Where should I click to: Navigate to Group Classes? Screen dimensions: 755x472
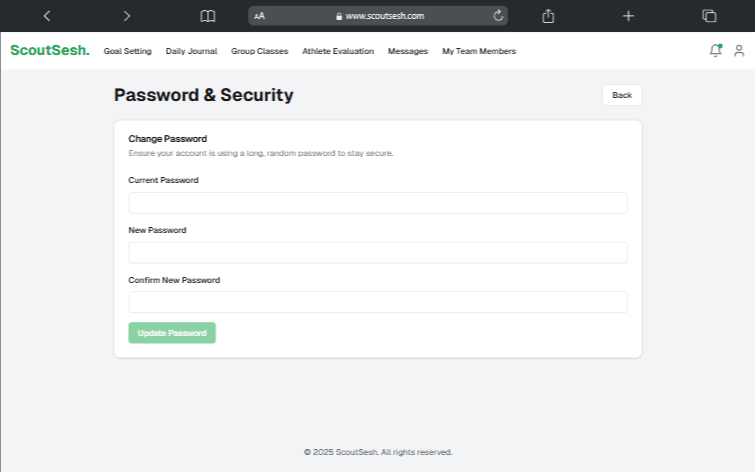[x=259, y=51]
